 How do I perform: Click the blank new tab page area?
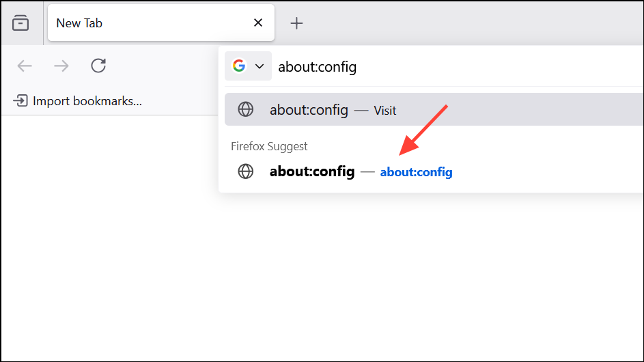322,279
